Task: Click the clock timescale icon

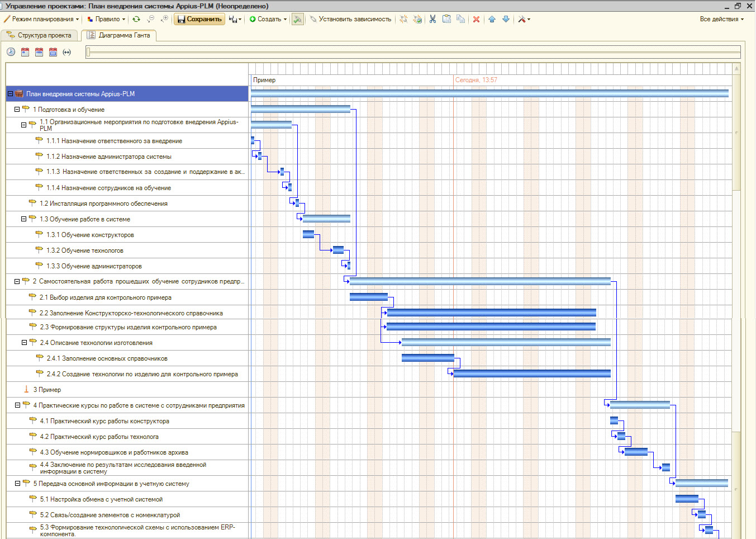Action: [11, 52]
